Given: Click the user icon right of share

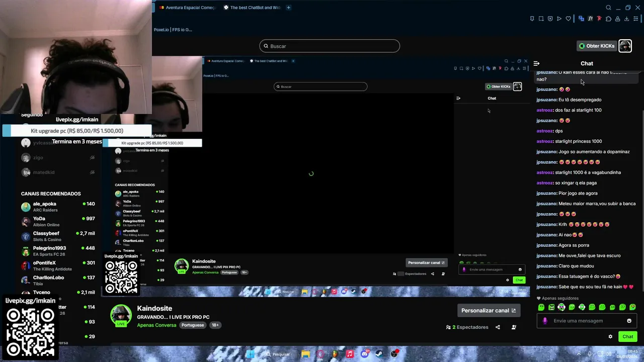Looking at the screenshot, I should pos(514,327).
